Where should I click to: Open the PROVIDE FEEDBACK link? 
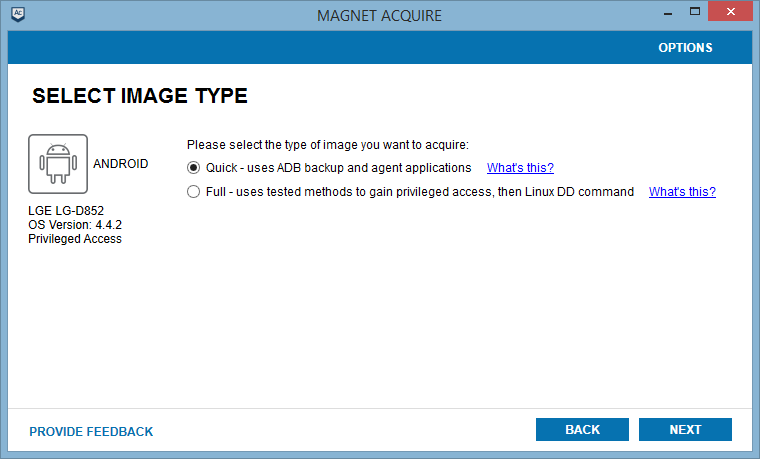(x=91, y=431)
